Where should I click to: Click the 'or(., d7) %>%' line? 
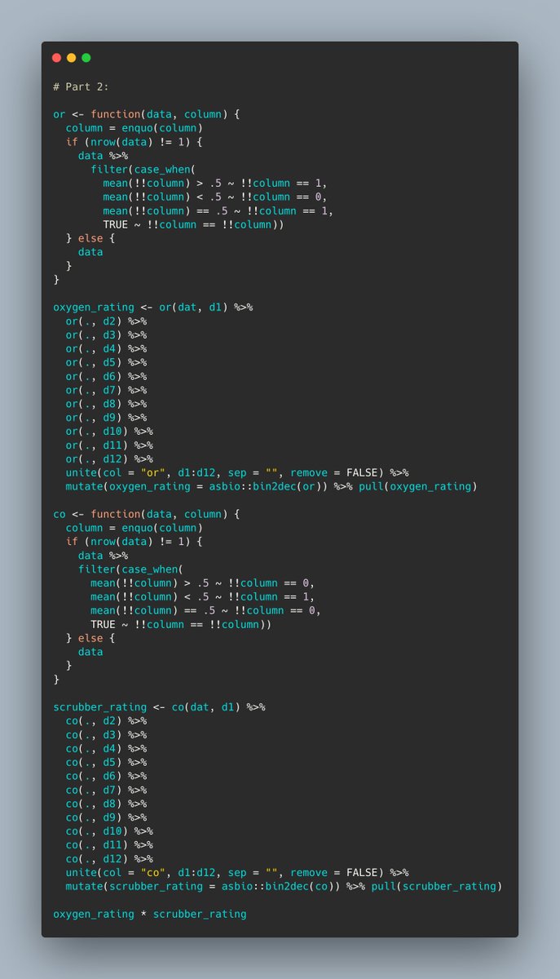(x=106, y=390)
